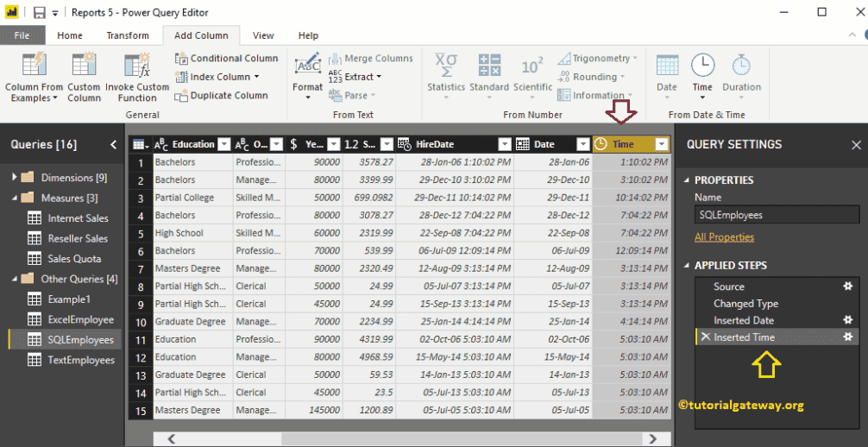This screenshot has height=447, width=868.
Task: Click the Merge Columns icon
Action: pyautogui.click(x=335, y=59)
